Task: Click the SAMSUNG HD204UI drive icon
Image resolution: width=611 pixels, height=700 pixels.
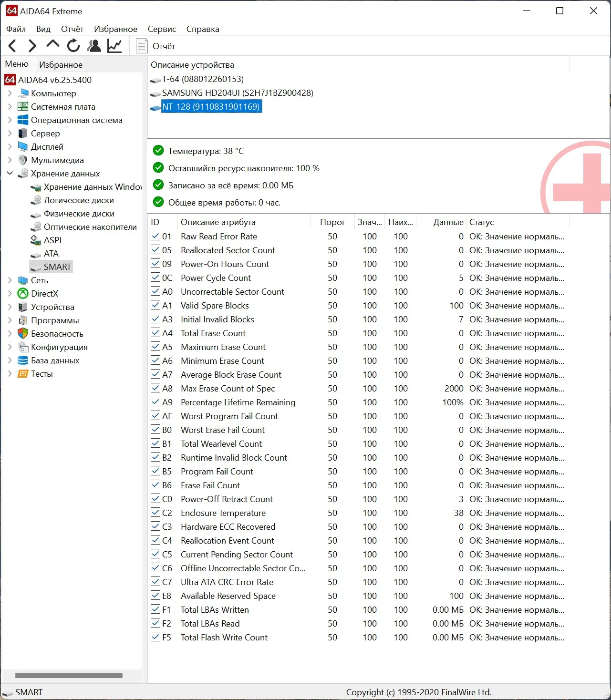Action: coord(155,93)
